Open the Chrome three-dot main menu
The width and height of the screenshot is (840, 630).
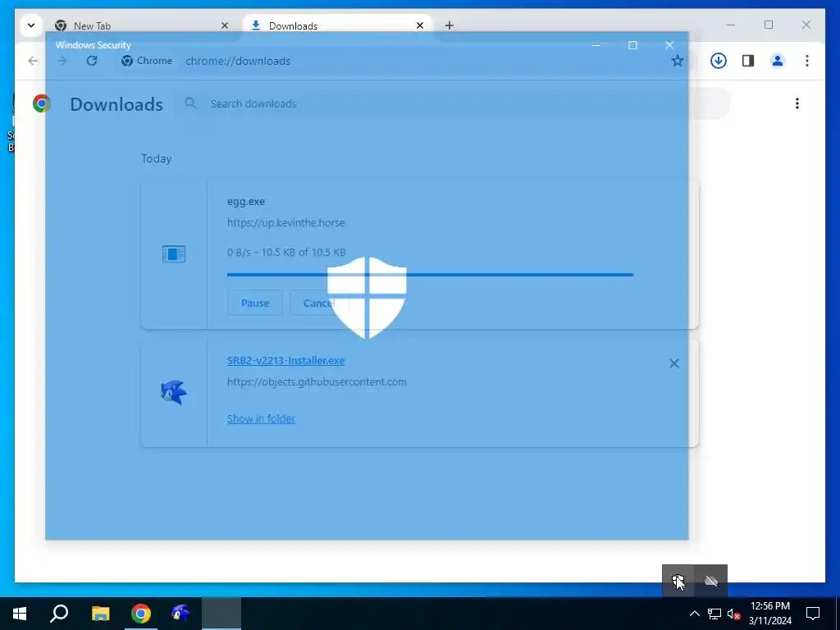pyautogui.click(x=807, y=61)
